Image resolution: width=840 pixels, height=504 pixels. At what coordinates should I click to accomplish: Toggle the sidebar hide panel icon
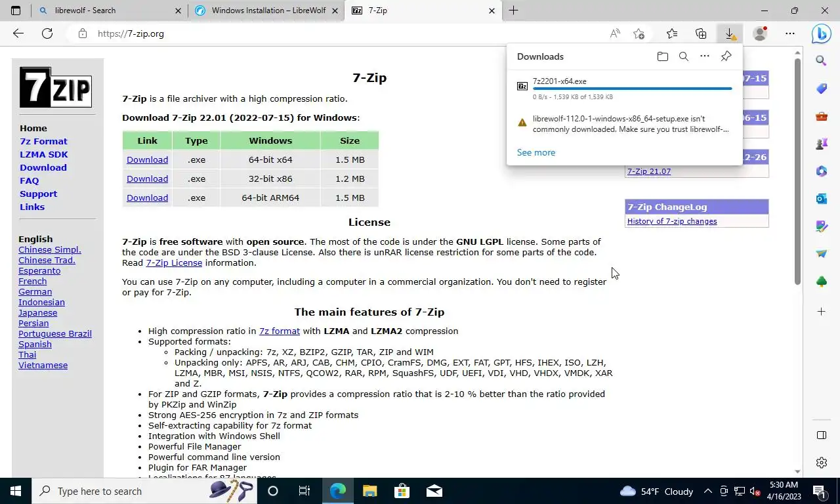[822, 435]
